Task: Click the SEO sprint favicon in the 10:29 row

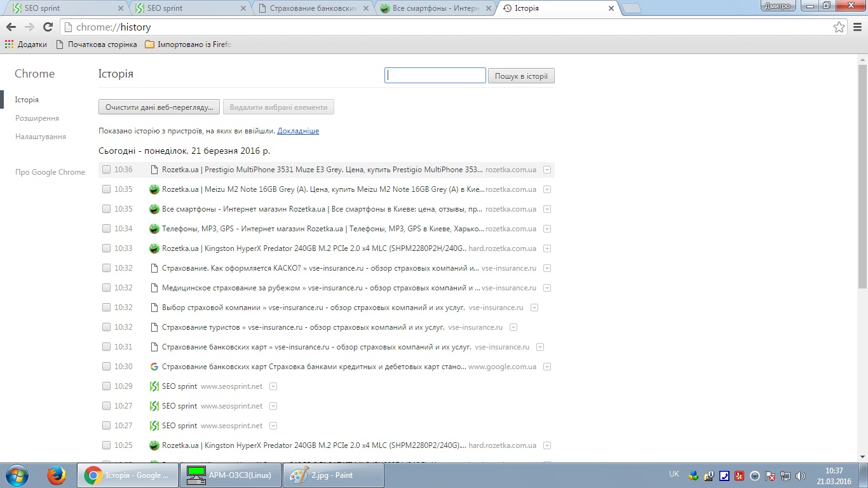Action: pyautogui.click(x=154, y=386)
